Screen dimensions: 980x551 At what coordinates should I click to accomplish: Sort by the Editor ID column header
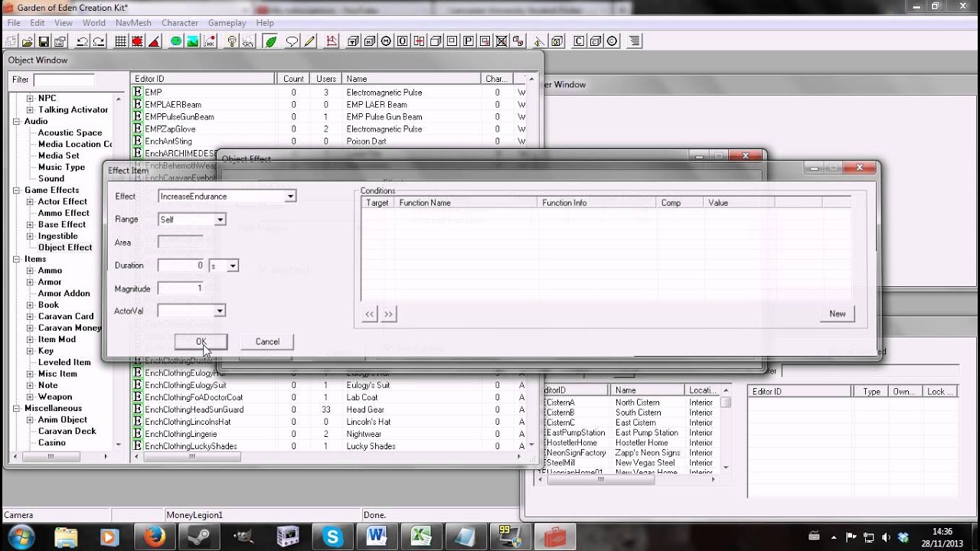[203, 79]
